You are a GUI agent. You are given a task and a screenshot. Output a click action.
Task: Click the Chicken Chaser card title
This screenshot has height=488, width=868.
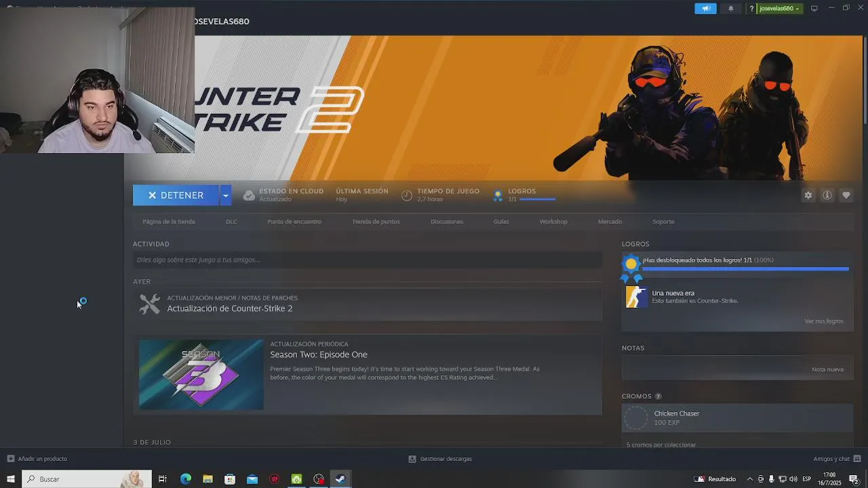click(x=676, y=413)
